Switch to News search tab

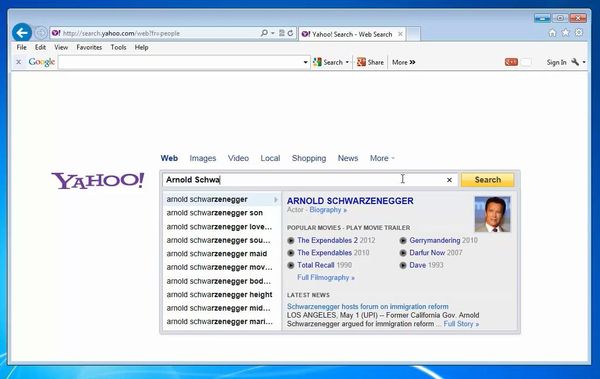pyautogui.click(x=348, y=158)
